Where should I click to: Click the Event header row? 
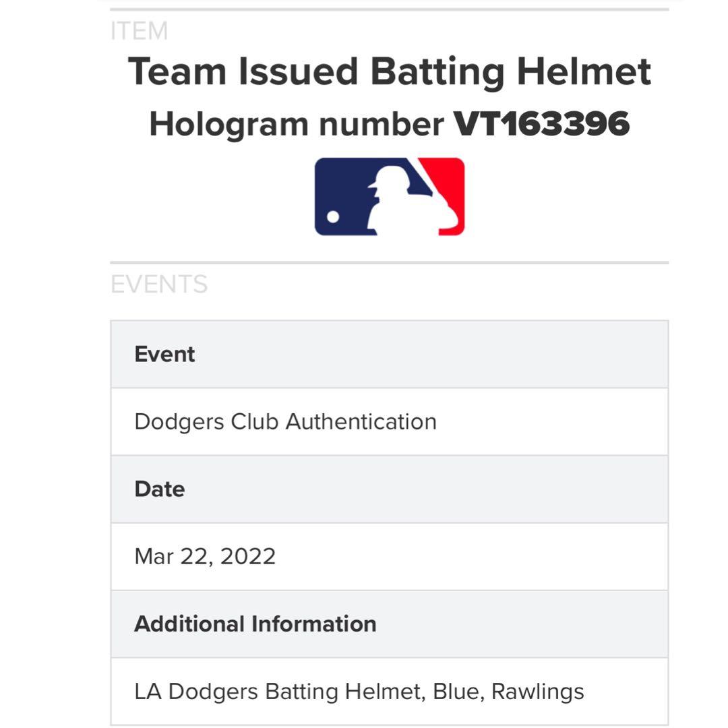(389, 355)
